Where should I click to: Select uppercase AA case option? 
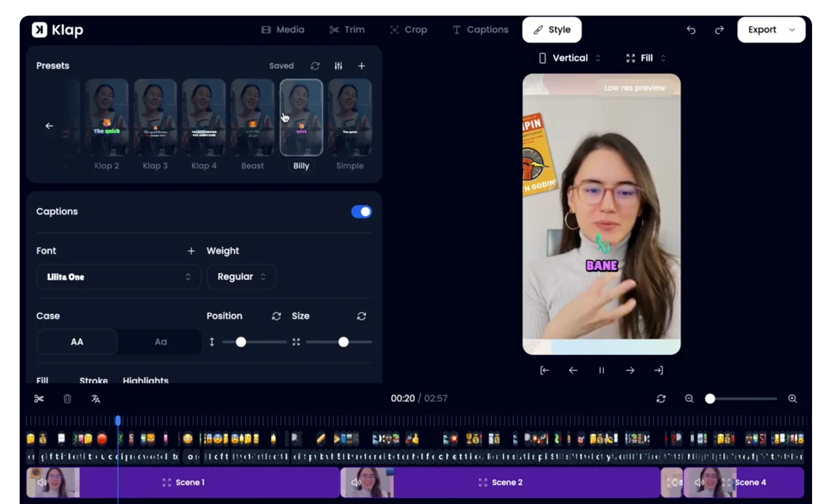click(77, 342)
